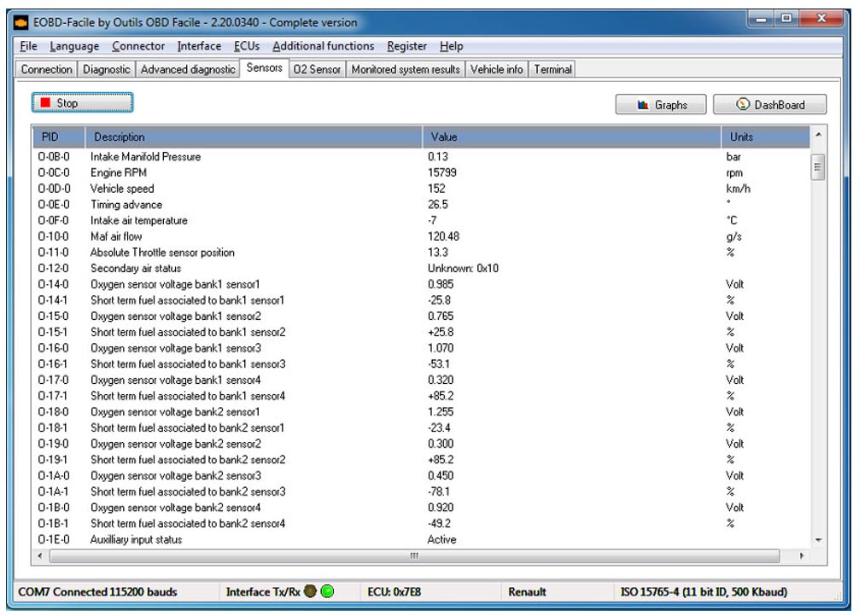Open the Monitored system results tab

(406, 69)
